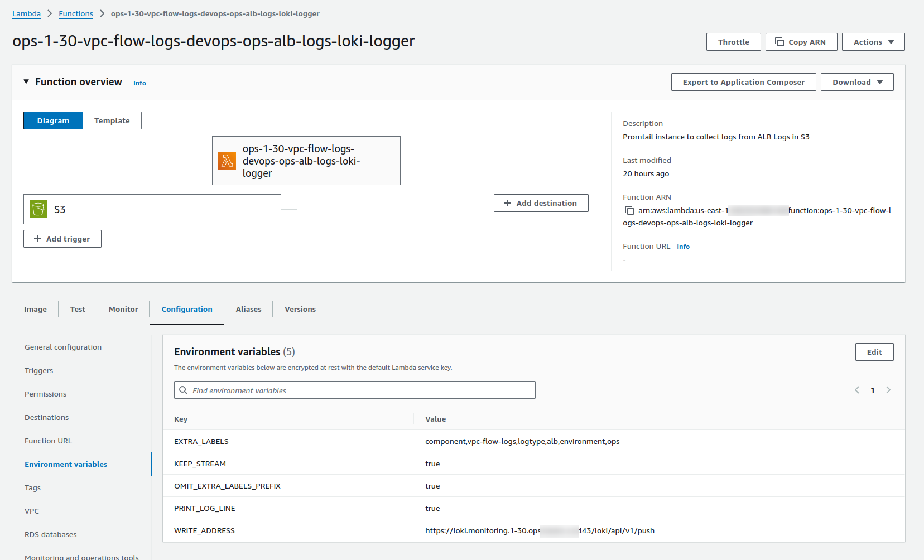Click the WRITE_ADDRESS loki push URL value
Screen dimensions: 924x560
point(540,530)
